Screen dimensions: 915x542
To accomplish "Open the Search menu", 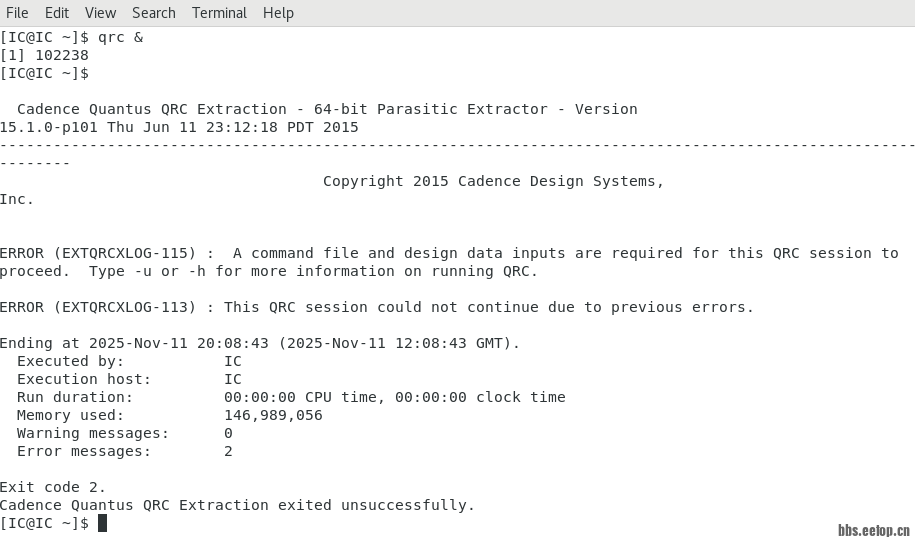I will tap(153, 13).
